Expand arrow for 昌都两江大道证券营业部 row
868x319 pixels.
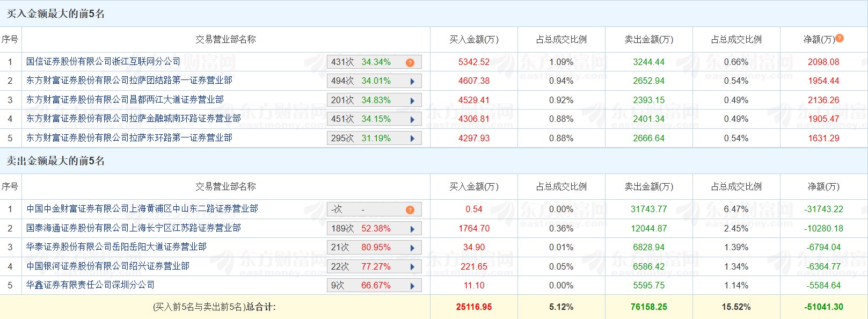click(412, 100)
